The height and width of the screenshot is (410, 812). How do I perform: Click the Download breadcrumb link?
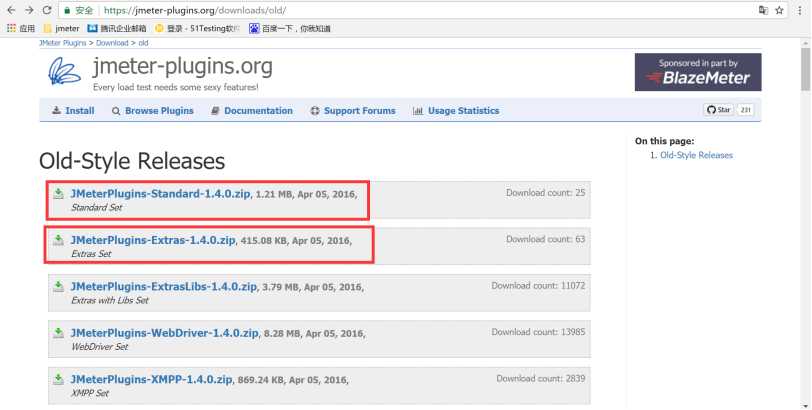[112, 43]
